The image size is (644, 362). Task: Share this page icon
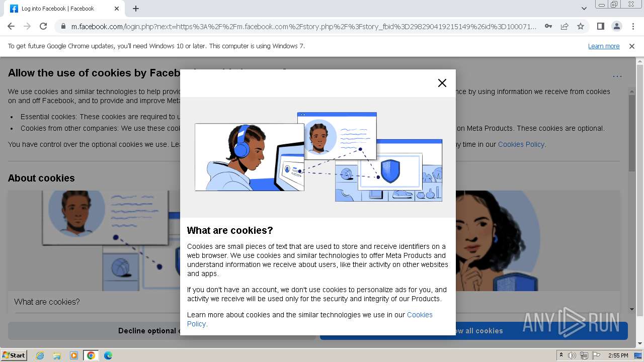[x=565, y=26]
